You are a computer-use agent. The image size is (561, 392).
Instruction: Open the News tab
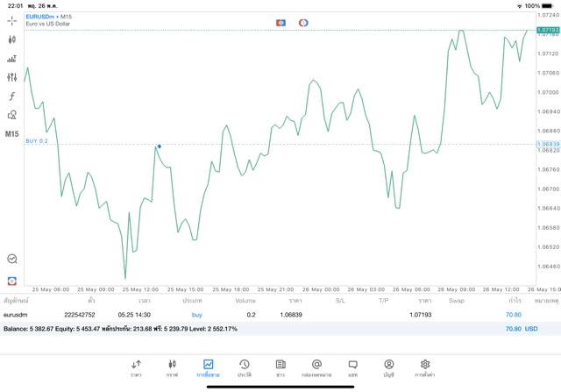[x=280, y=367]
